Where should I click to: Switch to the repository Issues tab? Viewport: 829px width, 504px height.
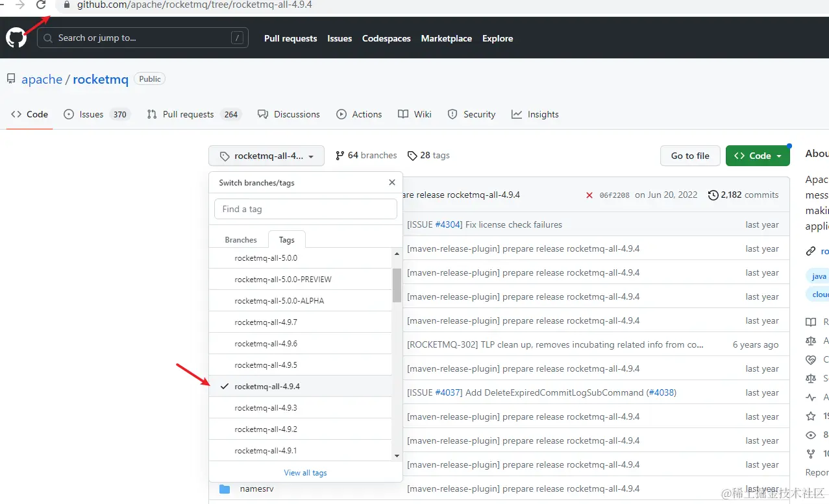(x=97, y=114)
